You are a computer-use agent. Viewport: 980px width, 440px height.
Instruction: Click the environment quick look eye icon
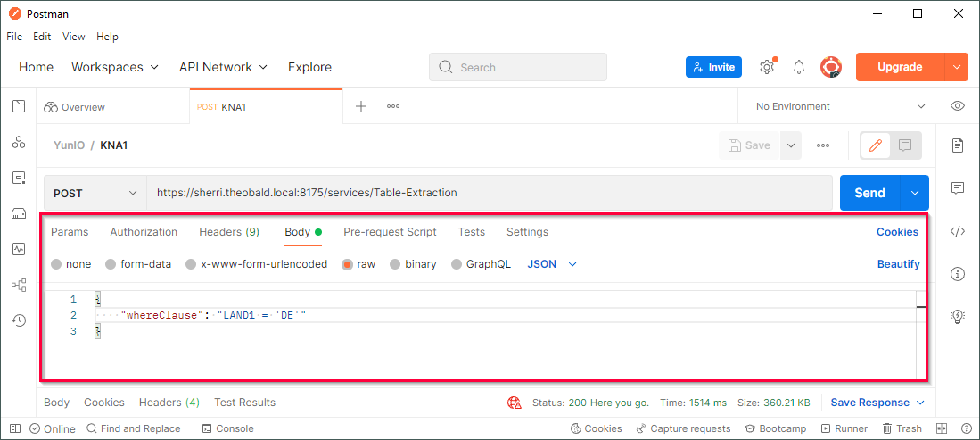coord(958,106)
